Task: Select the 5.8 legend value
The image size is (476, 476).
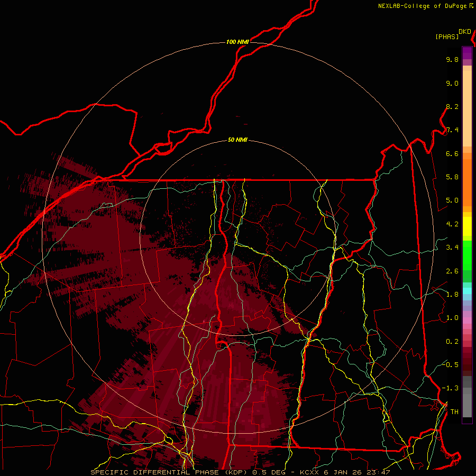Action: click(x=452, y=177)
